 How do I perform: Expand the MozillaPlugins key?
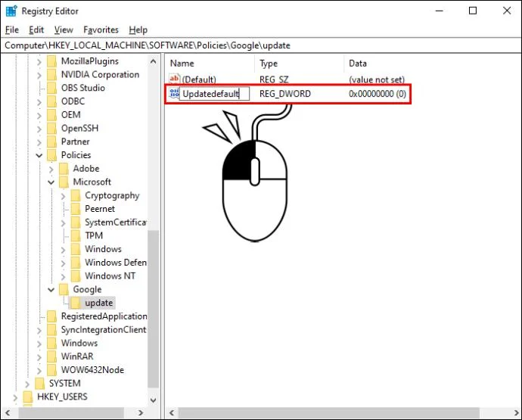tap(39, 62)
